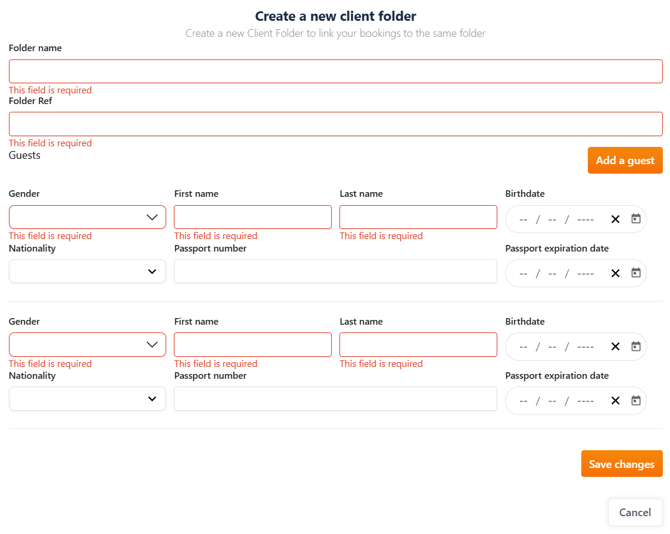Open calendar picker for second guest's birthdate
This screenshot has height=534, width=670.
click(635, 346)
